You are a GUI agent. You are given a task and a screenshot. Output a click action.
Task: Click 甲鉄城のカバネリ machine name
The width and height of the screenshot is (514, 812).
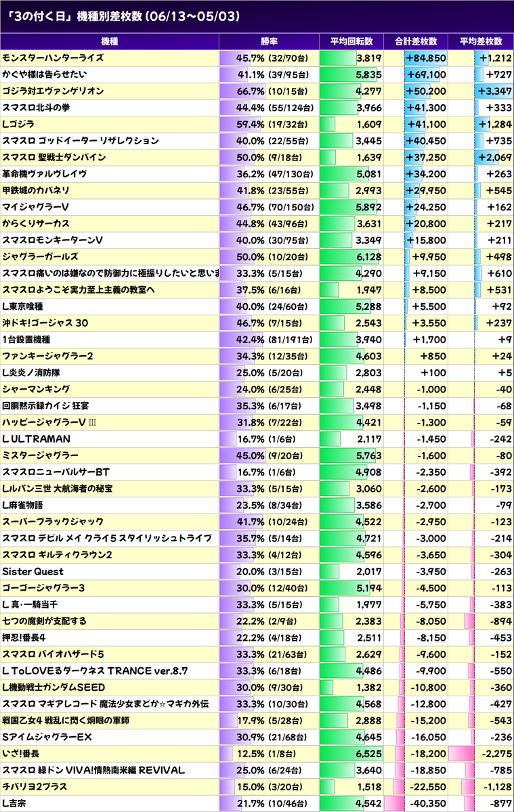coord(36,191)
